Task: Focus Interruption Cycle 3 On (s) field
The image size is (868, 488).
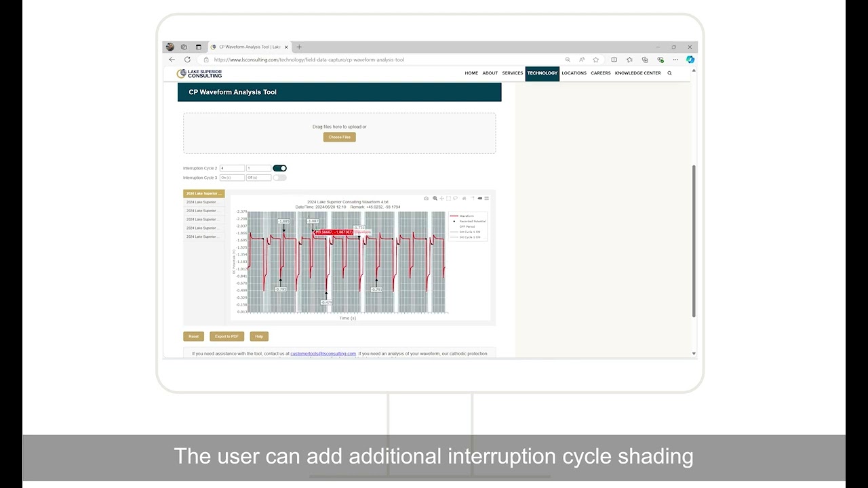Action: click(232, 178)
